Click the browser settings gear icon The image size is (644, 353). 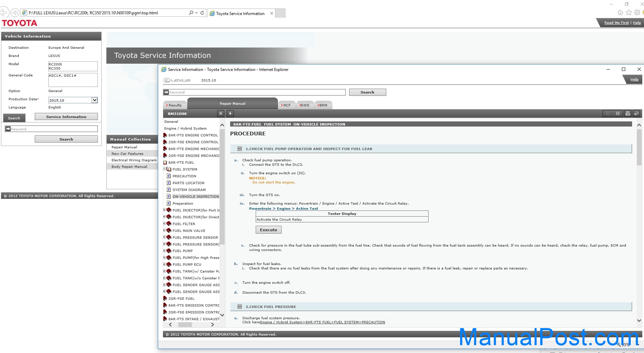coord(637,13)
